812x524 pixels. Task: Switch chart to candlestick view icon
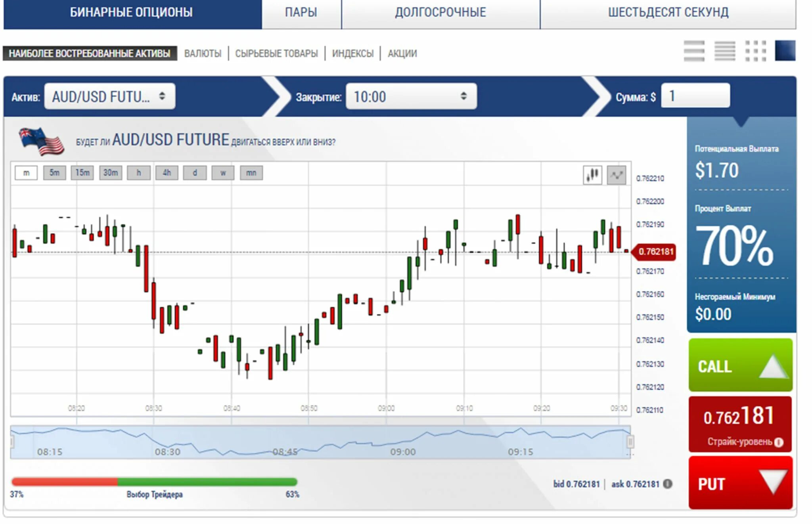592,175
